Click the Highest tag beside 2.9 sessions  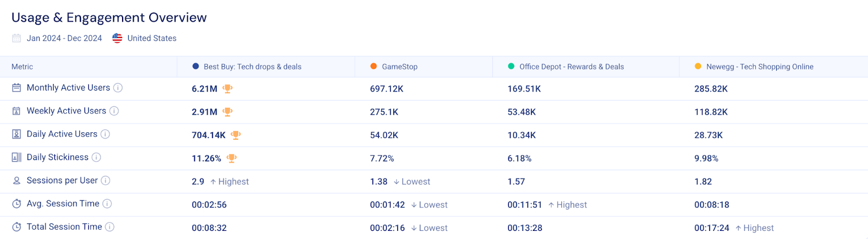[229, 182]
